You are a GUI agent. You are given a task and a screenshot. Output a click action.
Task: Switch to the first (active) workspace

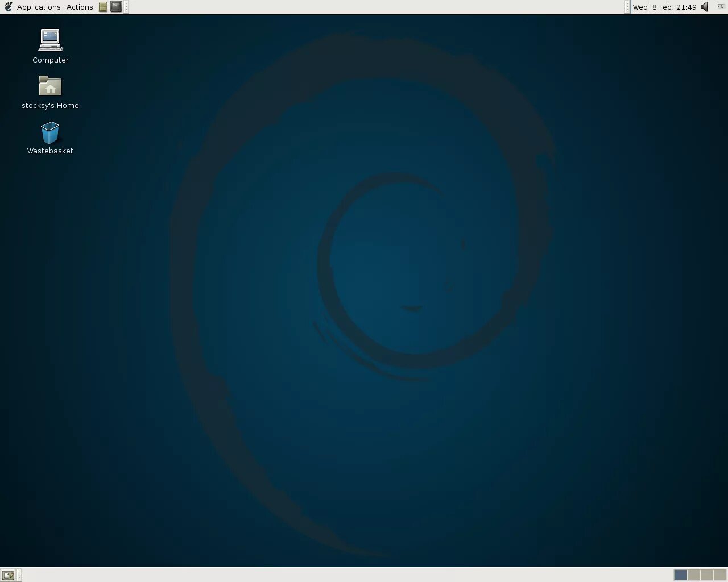coord(680,575)
